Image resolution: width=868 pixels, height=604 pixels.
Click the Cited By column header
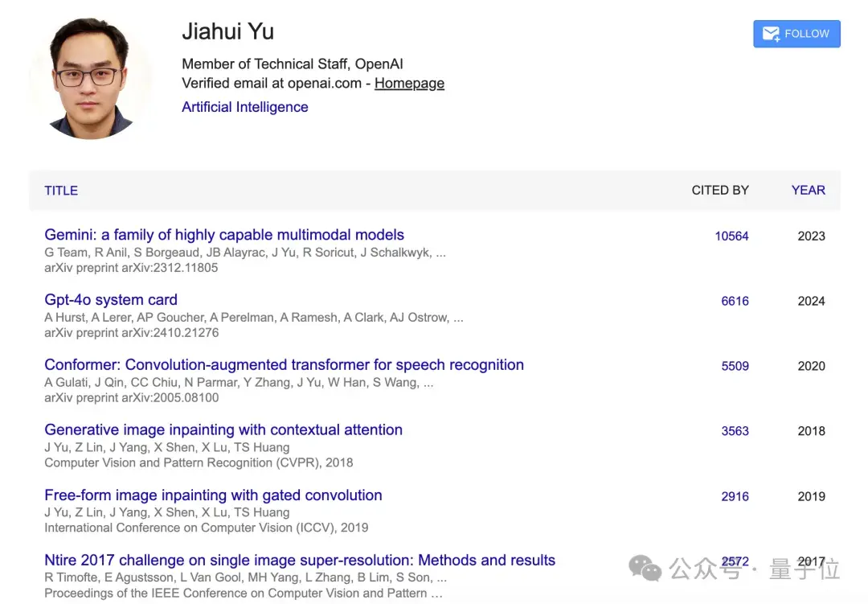tap(719, 190)
